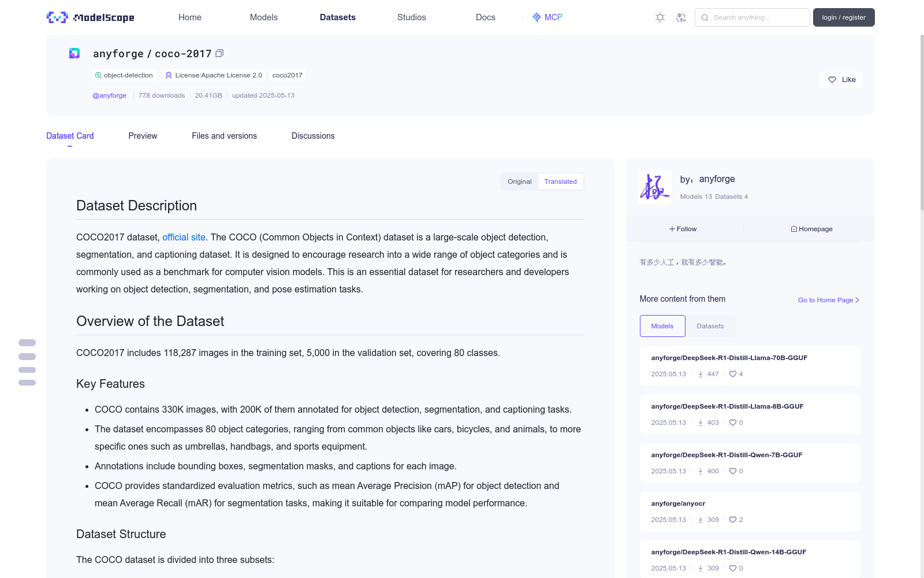The width and height of the screenshot is (924, 578).
Task: Click the object-detection tag icon
Action: pyautogui.click(x=98, y=75)
